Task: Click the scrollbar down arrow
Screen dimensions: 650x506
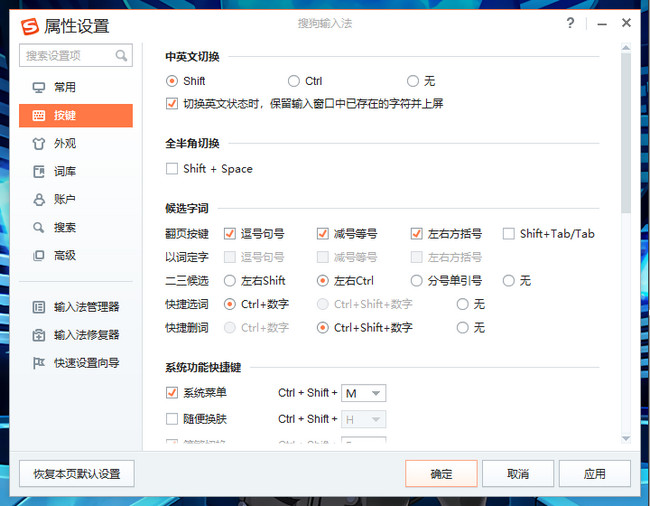Action: [626, 438]
